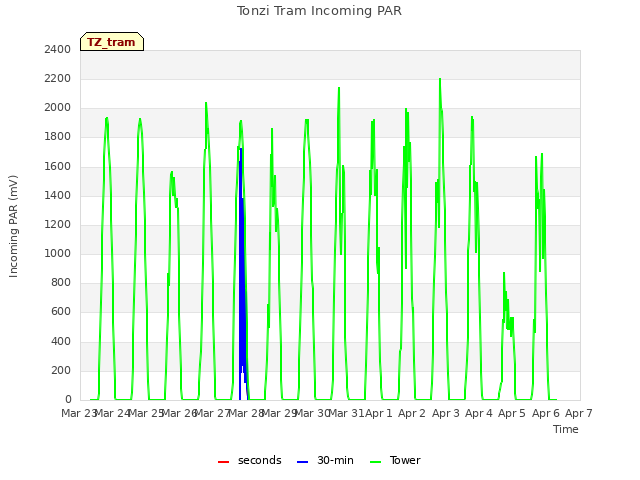Select the 'Tower' legend label

click(x=405, y=460)
